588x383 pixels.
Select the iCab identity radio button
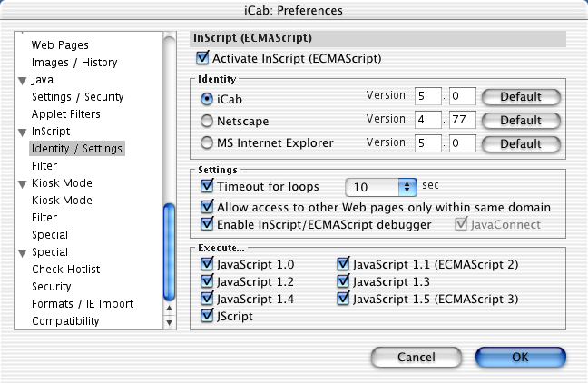coord(207,99)
